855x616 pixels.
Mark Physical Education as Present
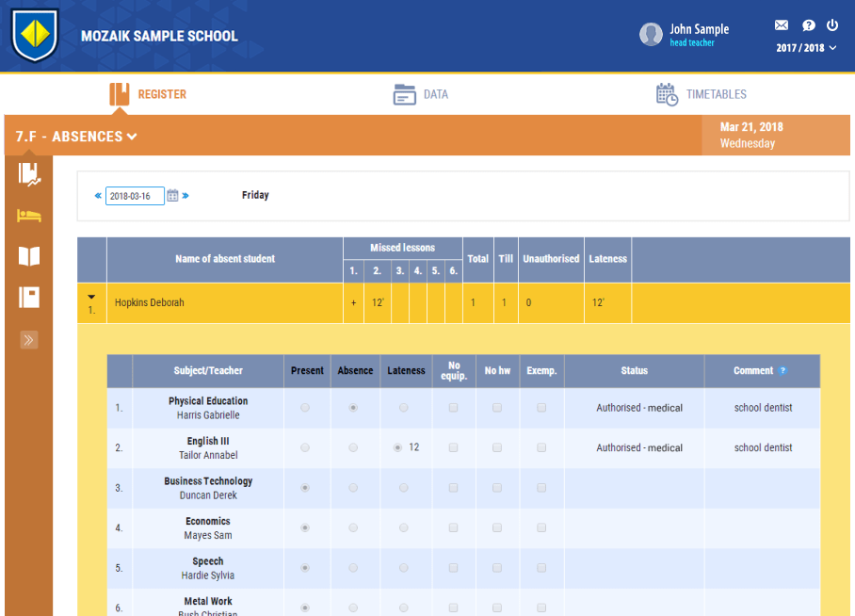[x=304, y=408]
